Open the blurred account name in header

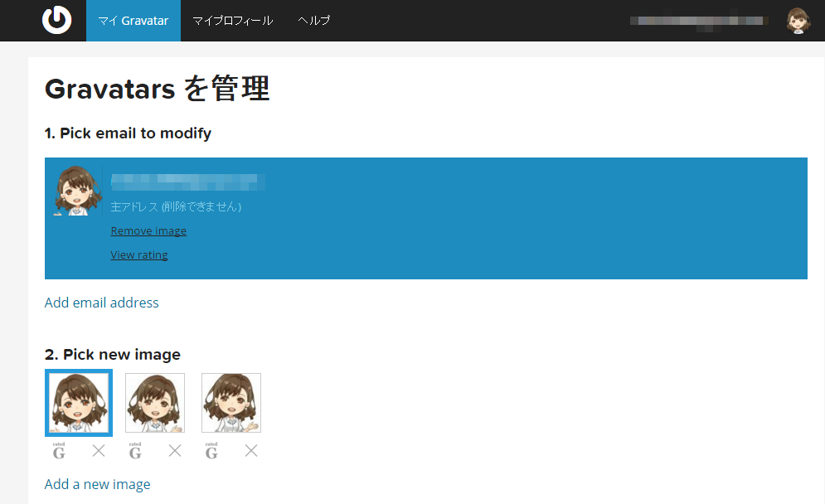[x=699, y=21]
